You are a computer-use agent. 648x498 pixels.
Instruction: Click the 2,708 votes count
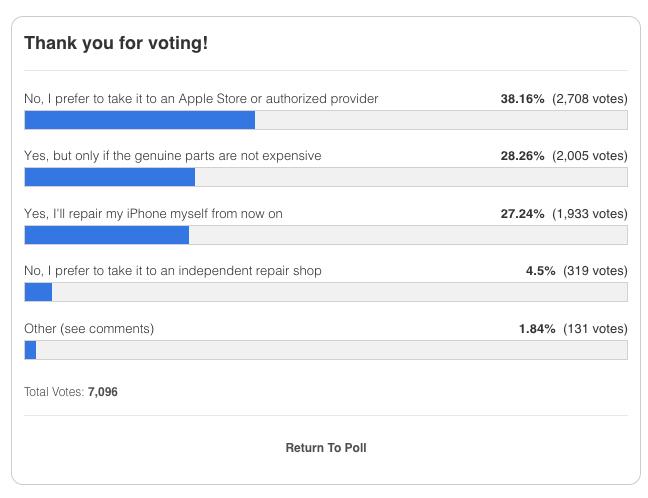point(590,99)
